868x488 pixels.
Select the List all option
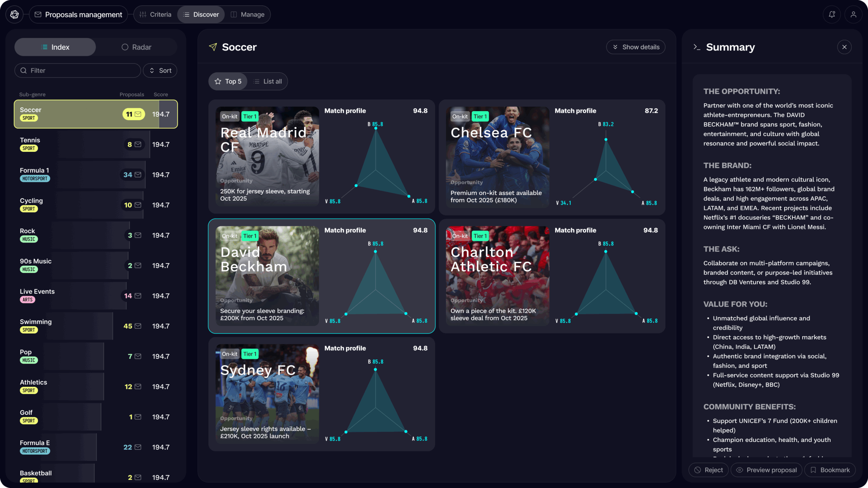pos(268,81)
